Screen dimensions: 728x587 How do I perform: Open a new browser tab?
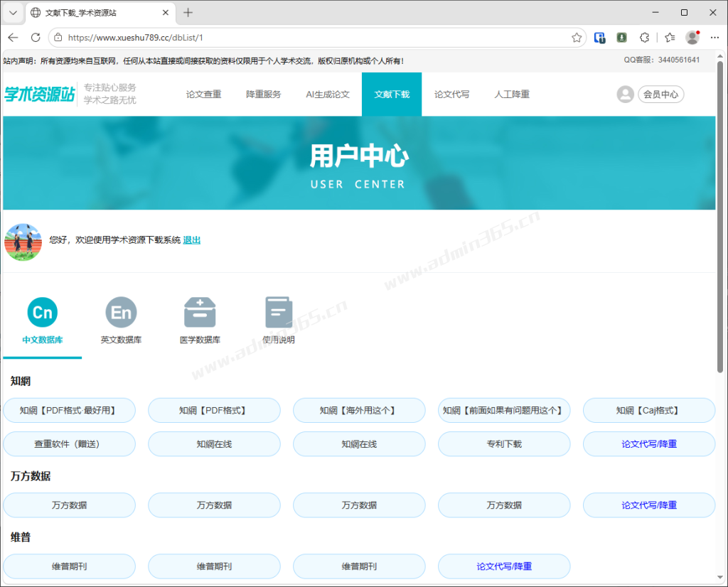(188, 13)
